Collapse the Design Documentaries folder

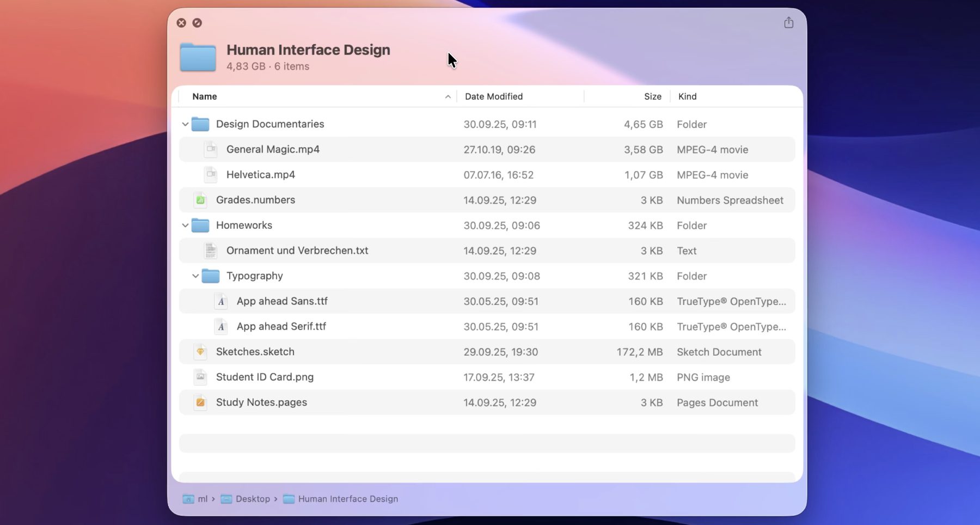[185, 124]
